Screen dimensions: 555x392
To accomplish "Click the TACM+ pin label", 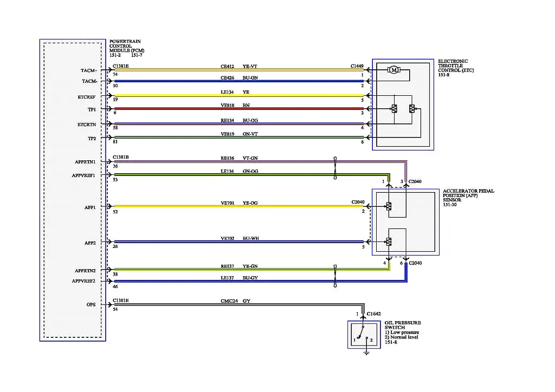I will (x=89, y=71).
